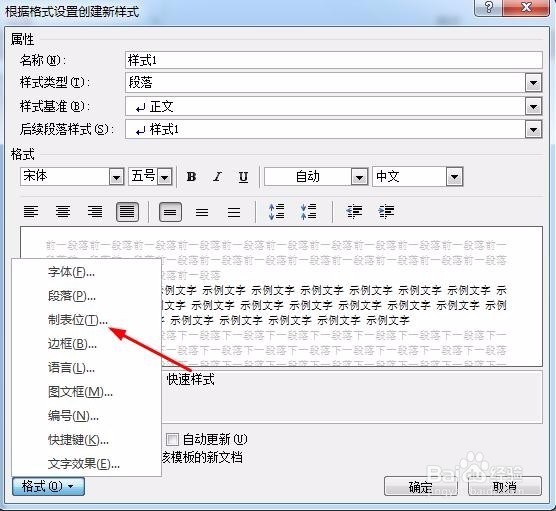Choose 字体(F)... from format menu
The height and width of the screenshot is (511, 556).
pos(87,272)
